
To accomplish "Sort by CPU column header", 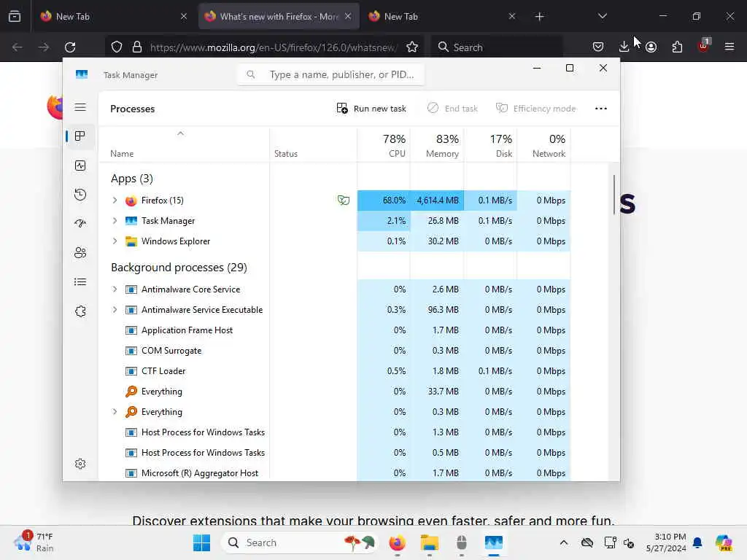I will point(384,145).
